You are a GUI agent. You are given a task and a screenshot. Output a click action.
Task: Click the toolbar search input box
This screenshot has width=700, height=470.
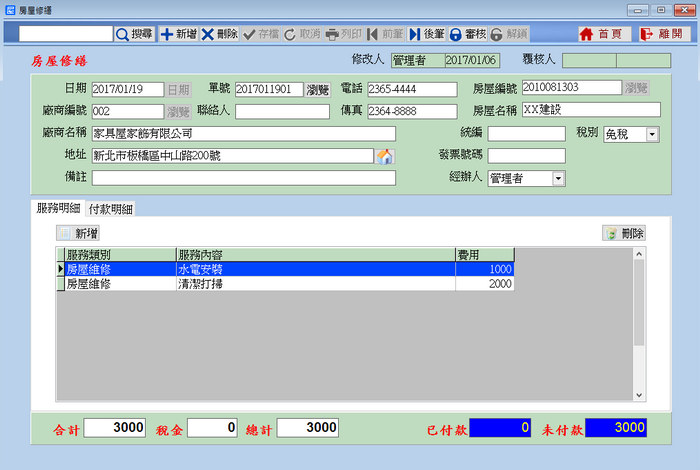coord(66,34)
